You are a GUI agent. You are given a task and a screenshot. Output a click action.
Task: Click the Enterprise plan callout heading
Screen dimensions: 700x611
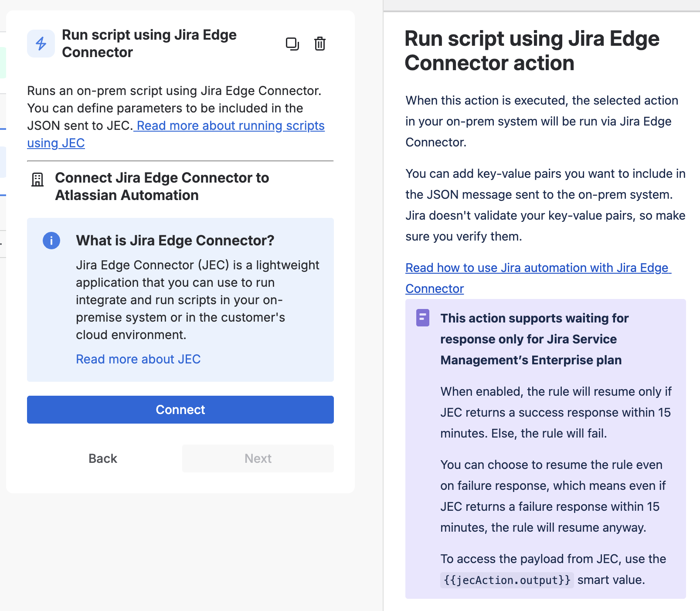[x=531, y=339]
